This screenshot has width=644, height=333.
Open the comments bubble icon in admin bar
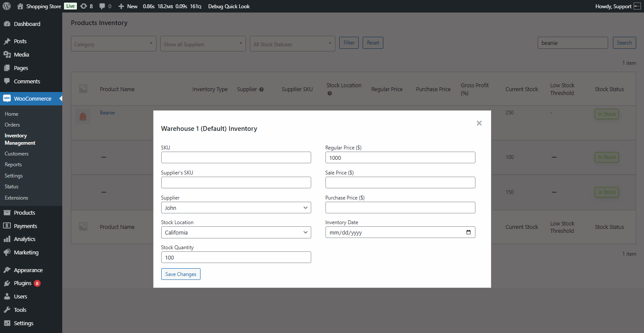click(102, 6)
